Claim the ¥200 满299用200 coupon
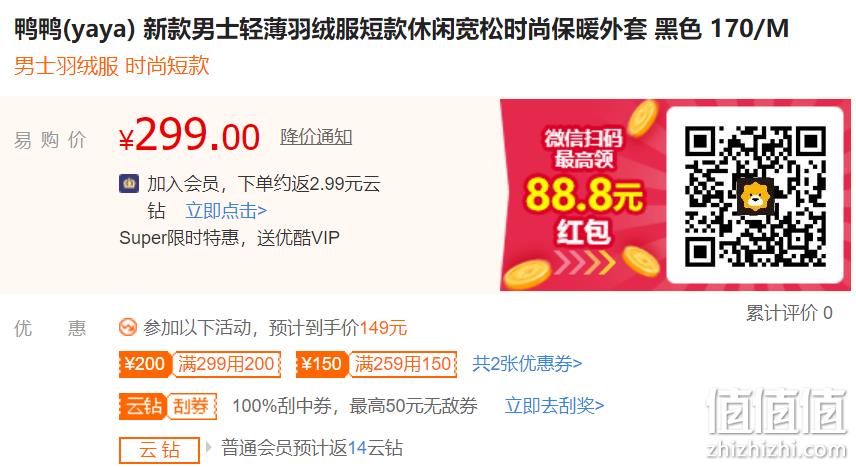The height and width of the screenshot is (467, 856). (x=200, y=364)
